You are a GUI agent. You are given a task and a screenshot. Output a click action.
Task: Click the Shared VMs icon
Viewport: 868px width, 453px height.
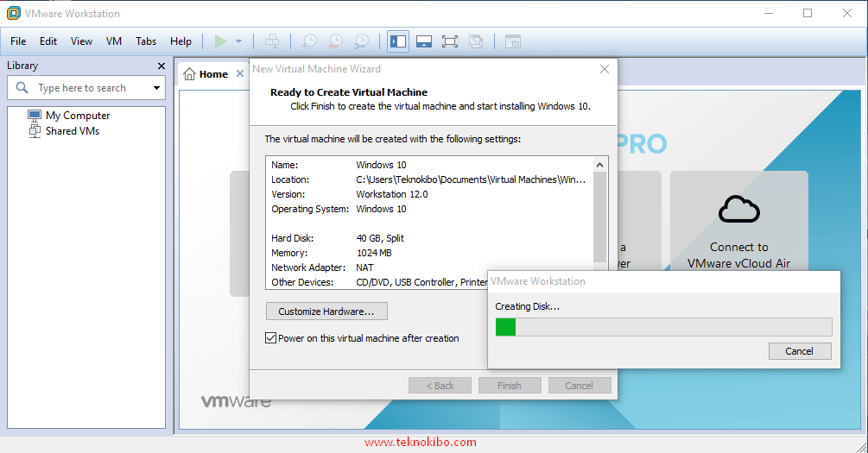coord(35,131)
